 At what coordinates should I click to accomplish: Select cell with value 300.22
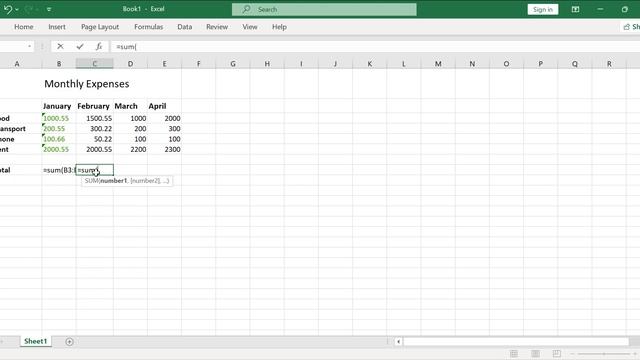pyautogui.click(x=95, y=129)
